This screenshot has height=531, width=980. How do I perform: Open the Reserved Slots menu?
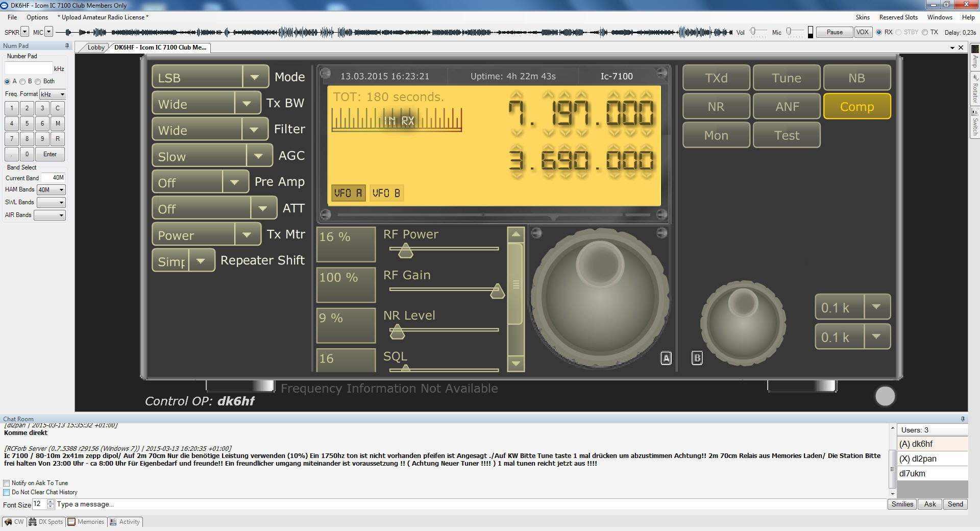coord(898,17)
